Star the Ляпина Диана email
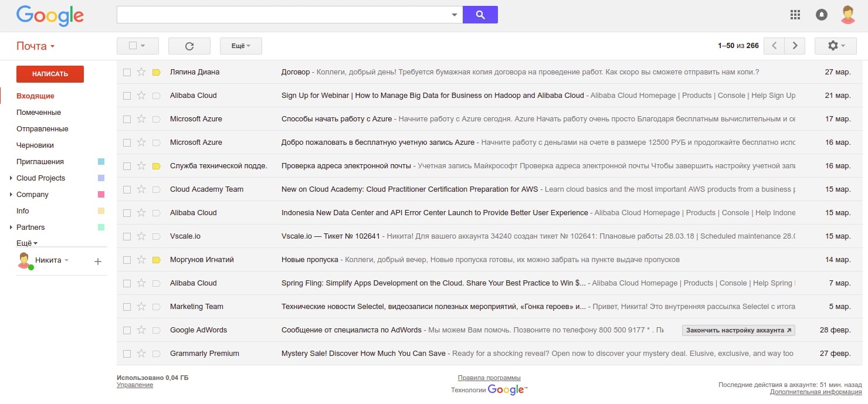 pos(141,72)
